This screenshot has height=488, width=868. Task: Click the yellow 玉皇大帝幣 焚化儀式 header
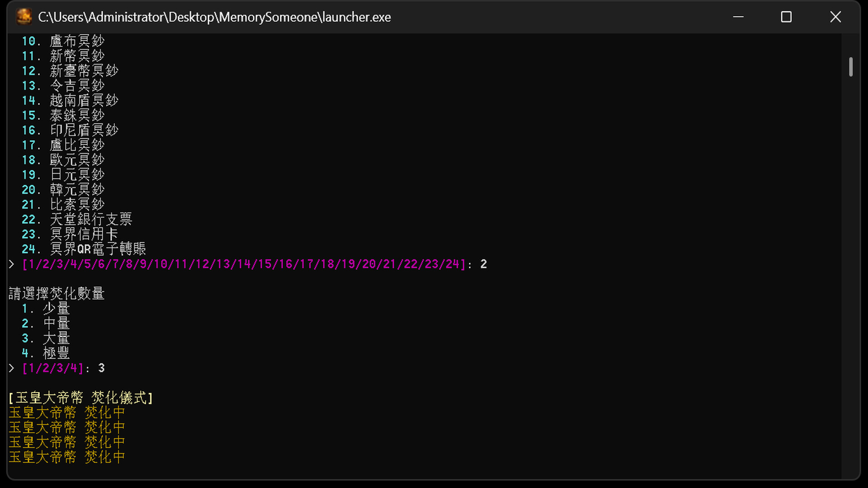(81, 398)
